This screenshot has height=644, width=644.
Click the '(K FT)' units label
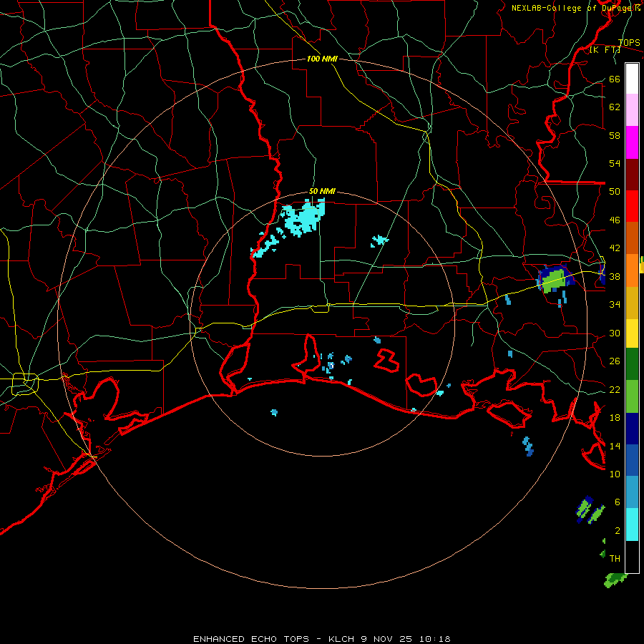[605, 49]
